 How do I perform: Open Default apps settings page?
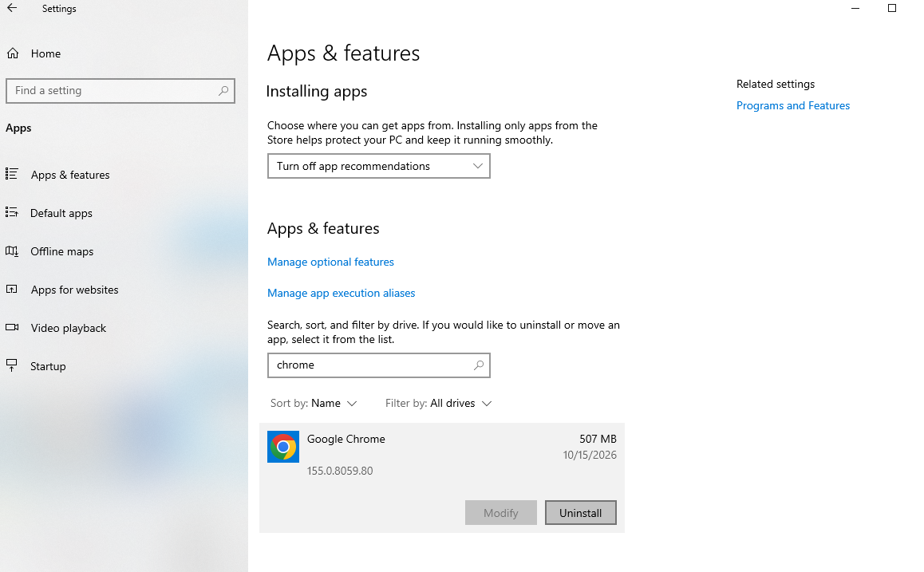tap(61, 213)
